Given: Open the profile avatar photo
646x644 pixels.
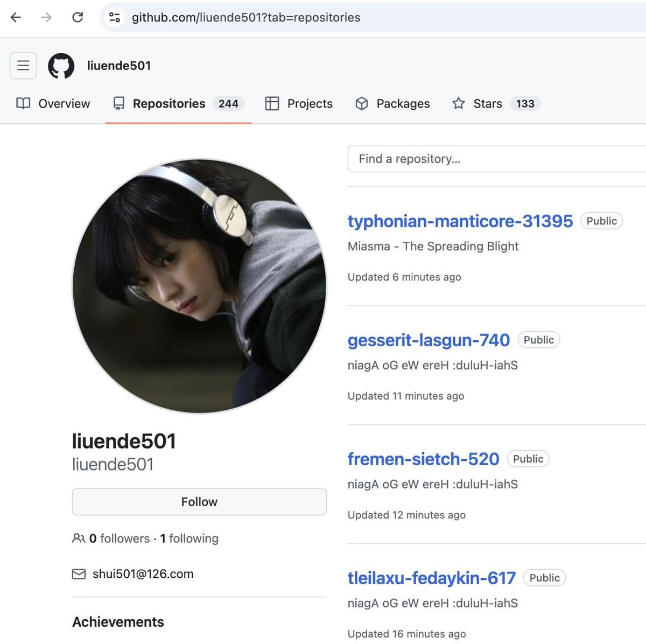Looking at the screenshot, I should tap(199, 286).
